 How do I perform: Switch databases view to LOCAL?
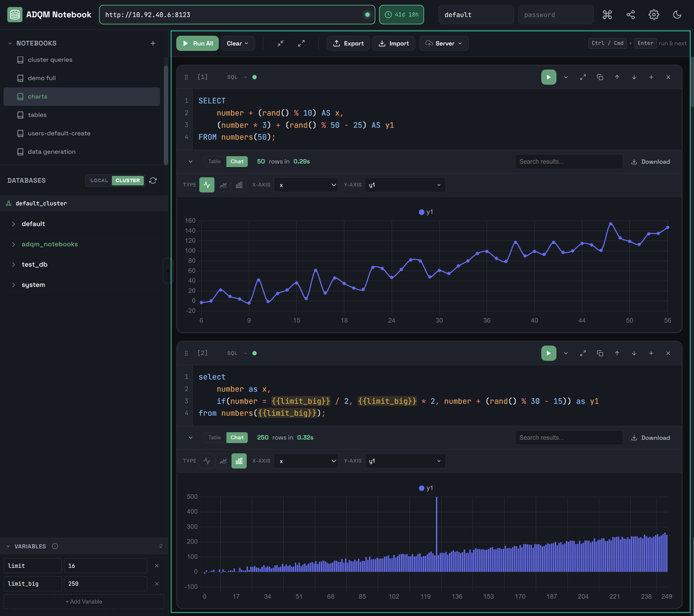99,181
